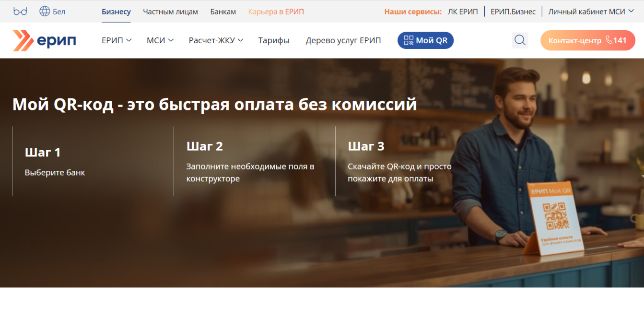Select the Банкам tab

pos(223,12)
